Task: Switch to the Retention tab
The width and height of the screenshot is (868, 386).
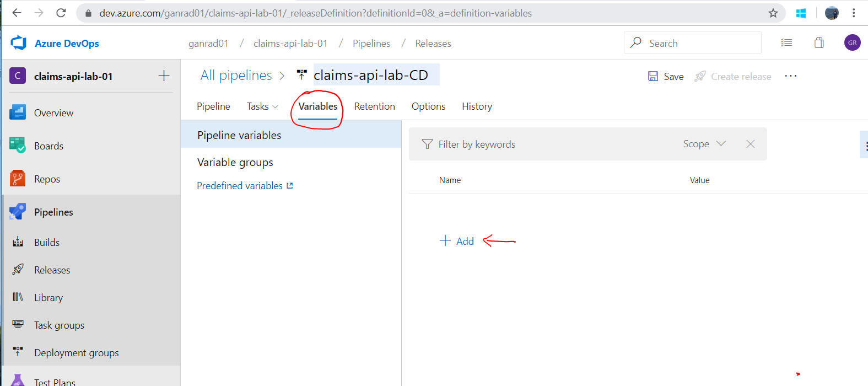Action: pyautogui.click(x=375, y=106)
